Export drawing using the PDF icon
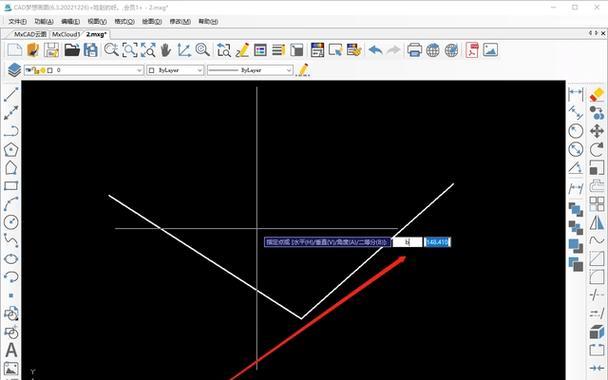The width and height of the screenshot is (608, 380). (472, 50)
